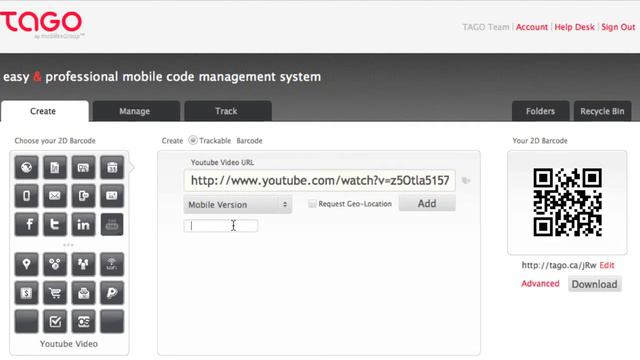Open the Mobile Version dropdown
640x360 pixels.
[x=238, y=204]
